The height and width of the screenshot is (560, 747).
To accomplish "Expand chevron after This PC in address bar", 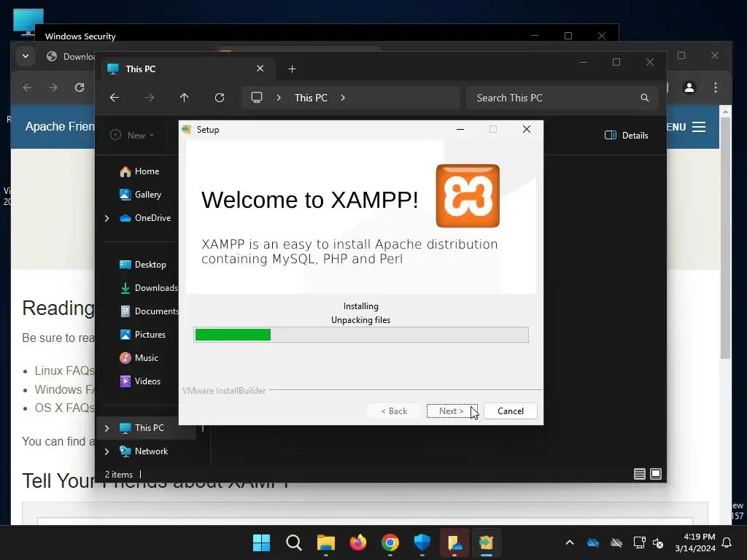I will point(343,98).
